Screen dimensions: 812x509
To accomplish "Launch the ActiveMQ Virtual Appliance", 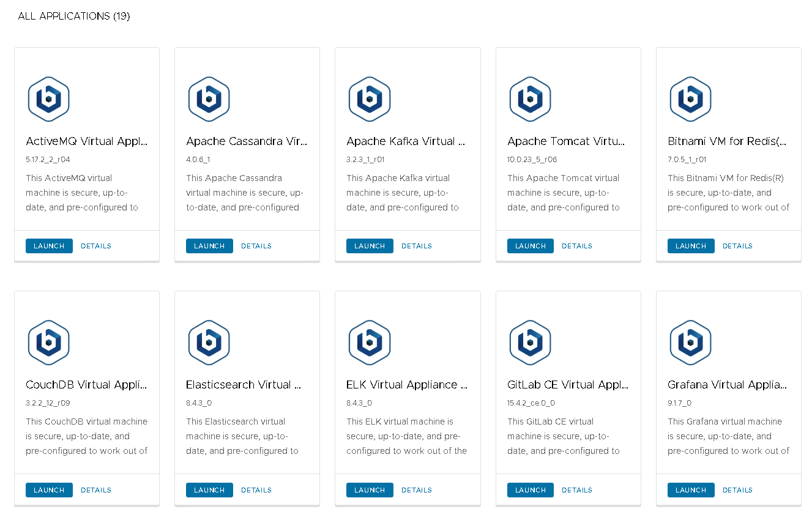I will [49, 246].
